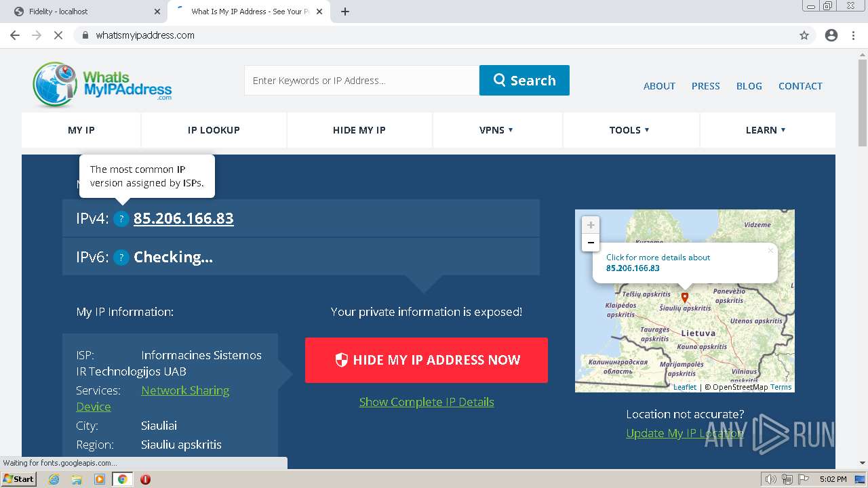Open the action center flag icon
This screenshot has width=868, height=488.
(802, 479)
